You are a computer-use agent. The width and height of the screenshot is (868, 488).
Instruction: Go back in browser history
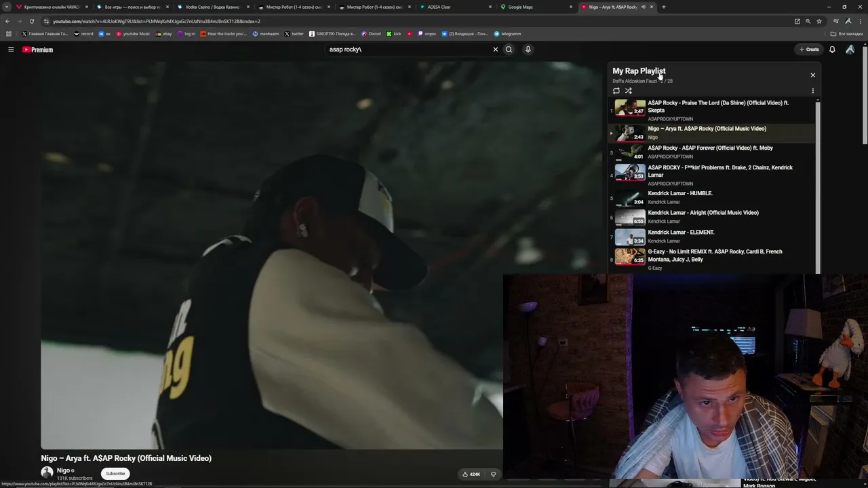pyautogui.click(x=7, y=21)
